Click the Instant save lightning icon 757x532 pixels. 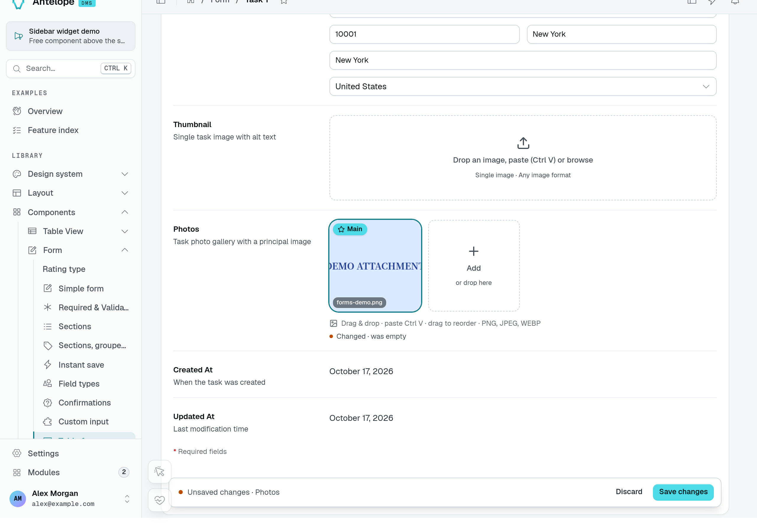coord(48,364)
